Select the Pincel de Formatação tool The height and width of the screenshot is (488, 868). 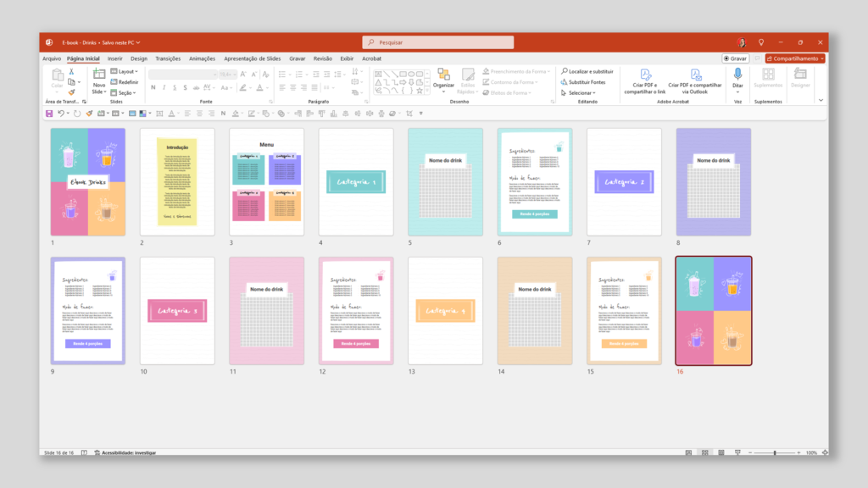[71, 92]
